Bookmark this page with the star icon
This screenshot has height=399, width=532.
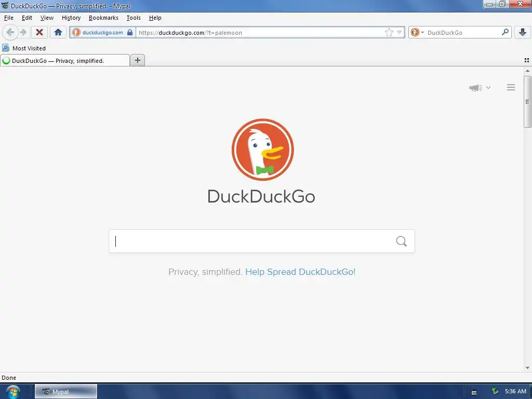(x=389, y=33)
